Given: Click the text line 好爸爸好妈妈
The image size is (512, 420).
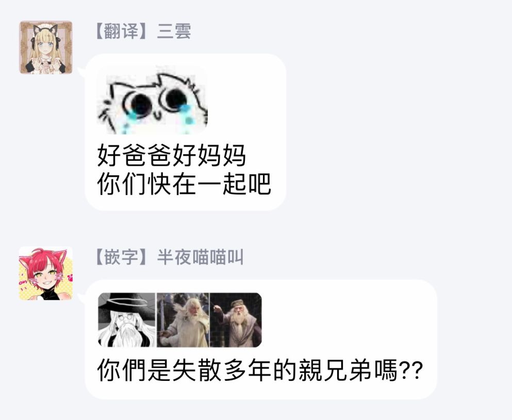Looking at the screenshot, I should (171, 156).
